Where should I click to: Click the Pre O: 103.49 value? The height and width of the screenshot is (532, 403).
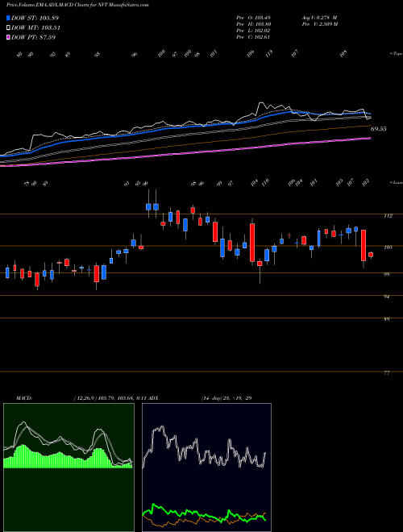tap(253, 17)
